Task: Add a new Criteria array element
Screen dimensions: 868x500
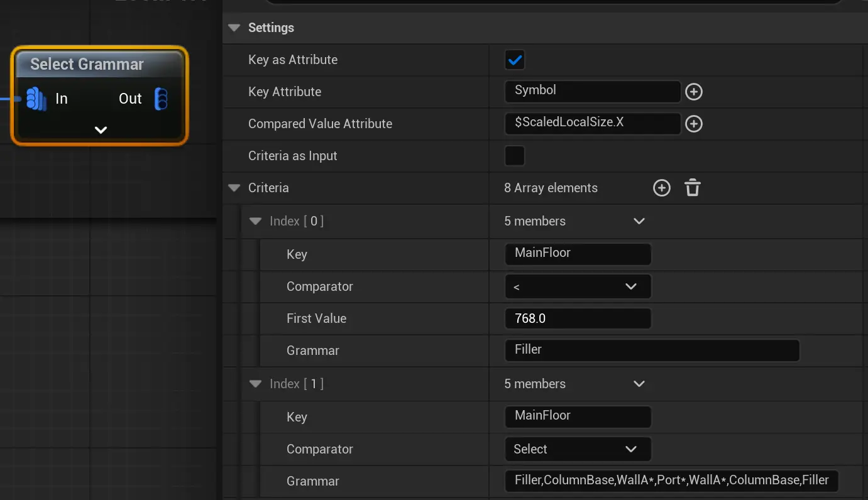Action: 661,188
